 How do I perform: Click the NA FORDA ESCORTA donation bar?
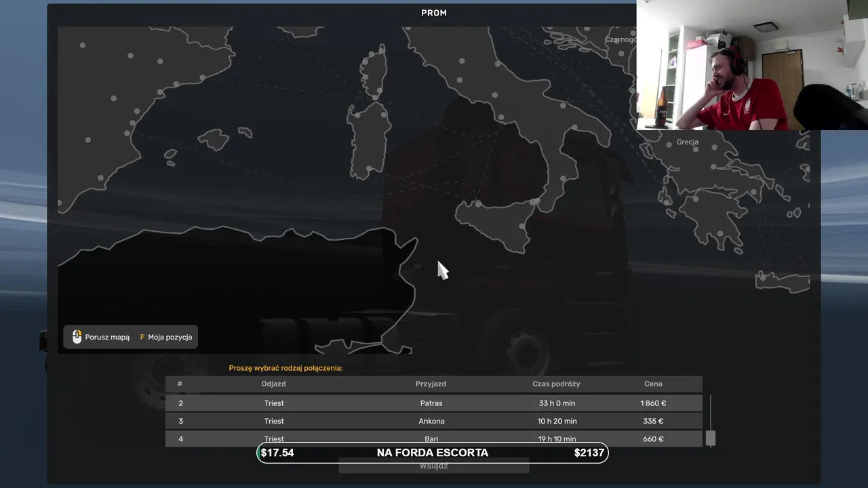pos(433,453)
